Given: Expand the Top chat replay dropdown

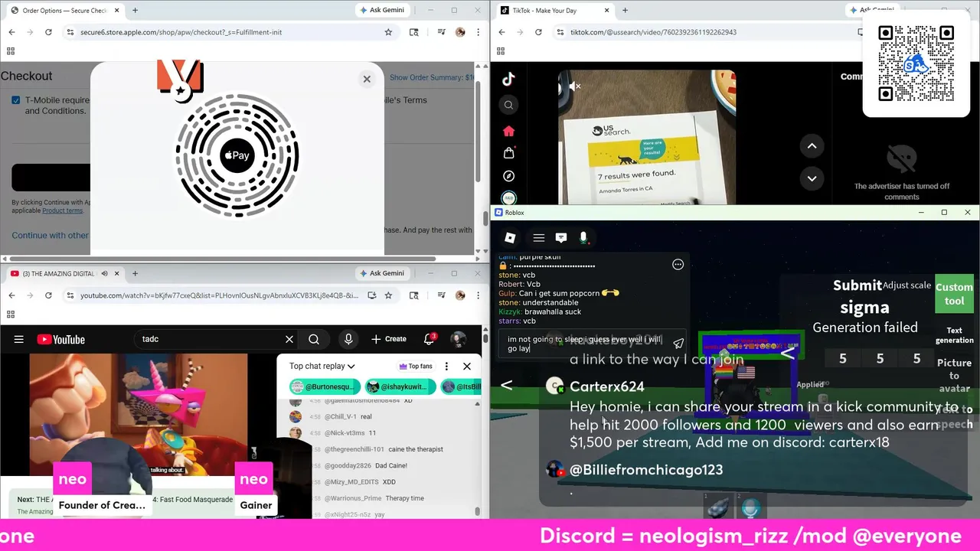Looking at the screenshot, I should (322, 366).
